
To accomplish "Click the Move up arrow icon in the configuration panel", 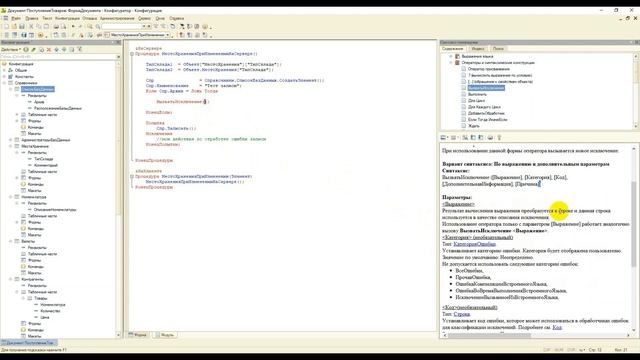I will point(57,49).
